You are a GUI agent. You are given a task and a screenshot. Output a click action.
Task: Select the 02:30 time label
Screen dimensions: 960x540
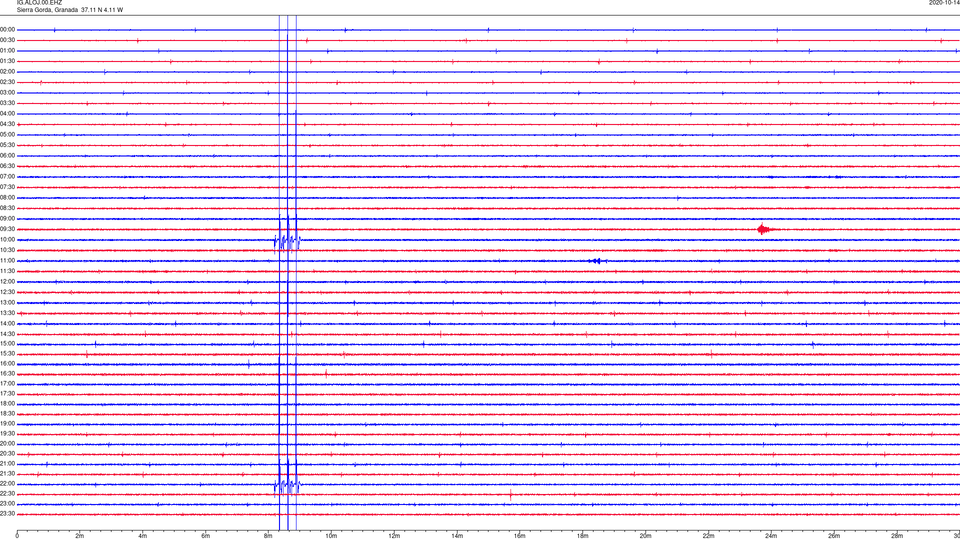[8, 82]
